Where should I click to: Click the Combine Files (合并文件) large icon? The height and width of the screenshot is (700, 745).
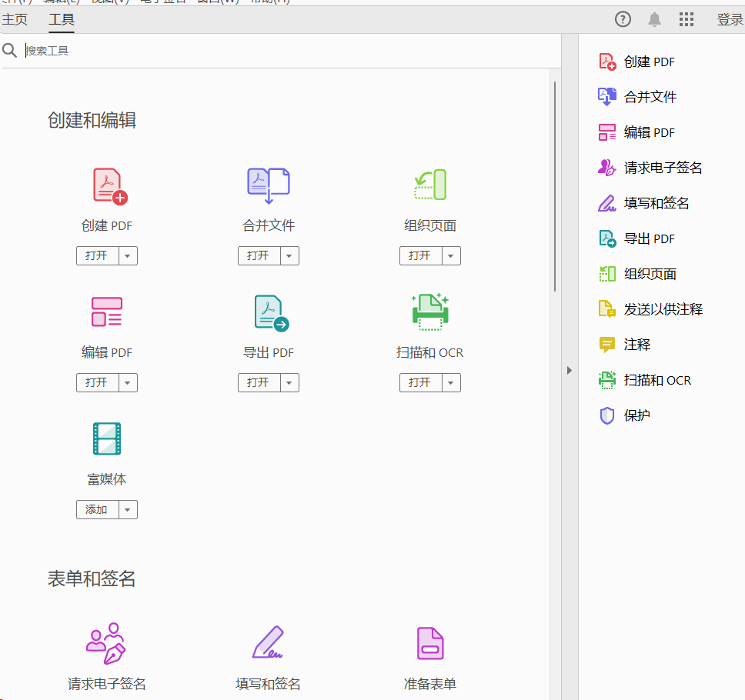coord(269,185)
